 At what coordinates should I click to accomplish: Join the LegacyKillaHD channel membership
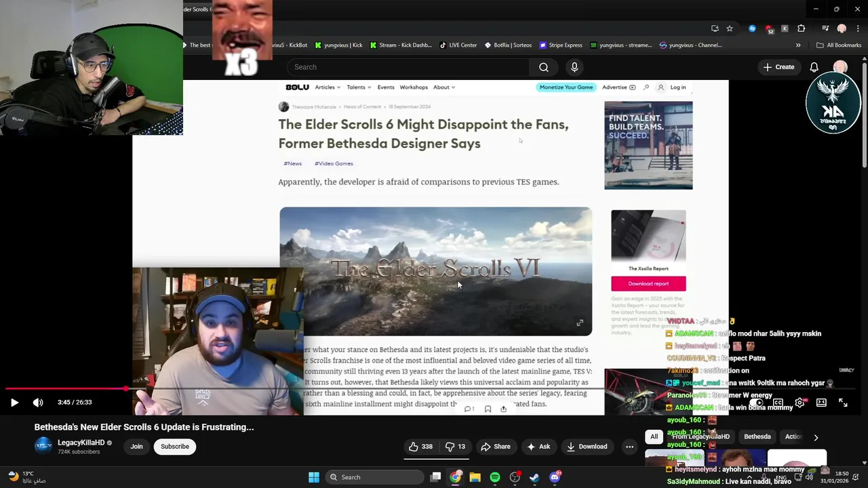pyautogui.click(x=136, y=447)
